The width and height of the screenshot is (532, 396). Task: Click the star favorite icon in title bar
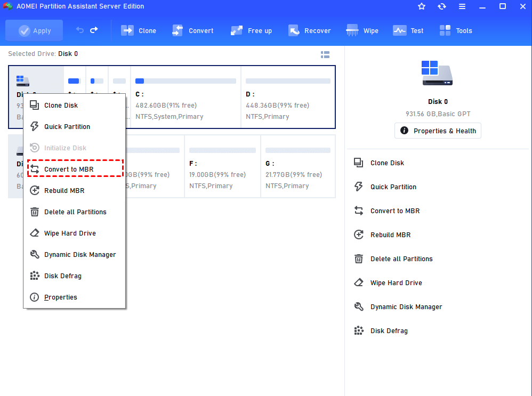422,6
